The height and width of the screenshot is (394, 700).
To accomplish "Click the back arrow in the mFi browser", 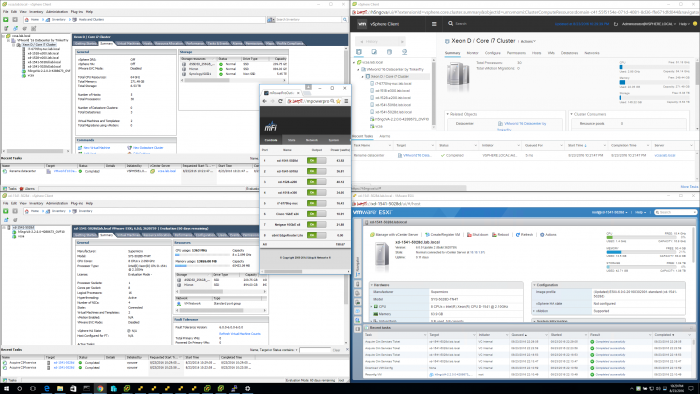I will [x=264, y=101].
